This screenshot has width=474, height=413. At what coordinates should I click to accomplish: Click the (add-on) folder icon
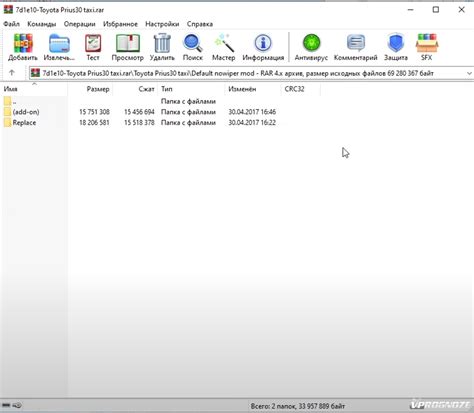7,112
